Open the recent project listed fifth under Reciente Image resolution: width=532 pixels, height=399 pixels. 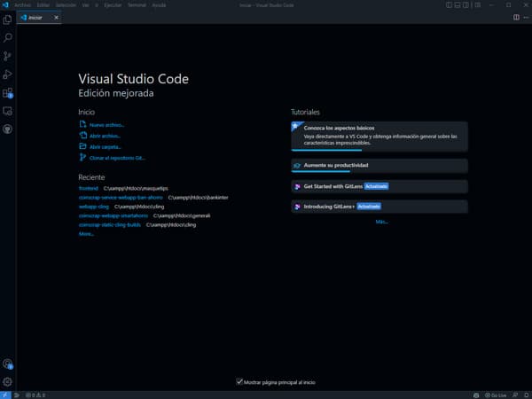click(x=110, y=224)
